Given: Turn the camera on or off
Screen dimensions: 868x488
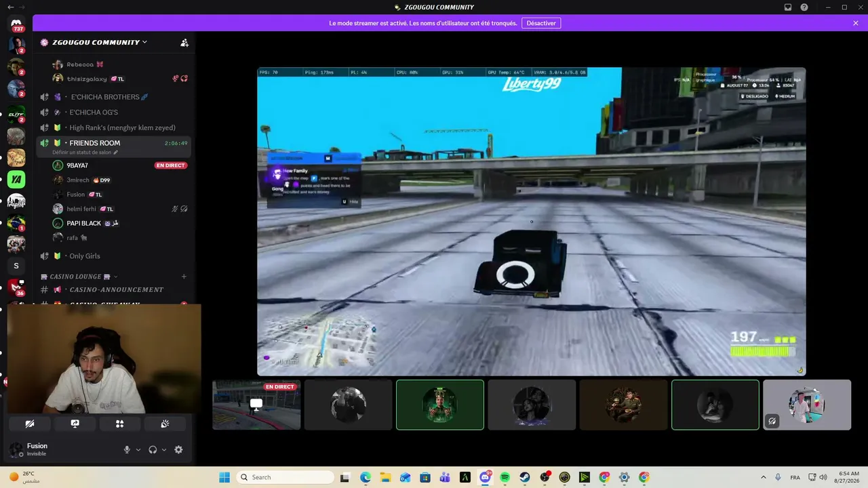Looking at the screenshot, I should pos(30,424).
